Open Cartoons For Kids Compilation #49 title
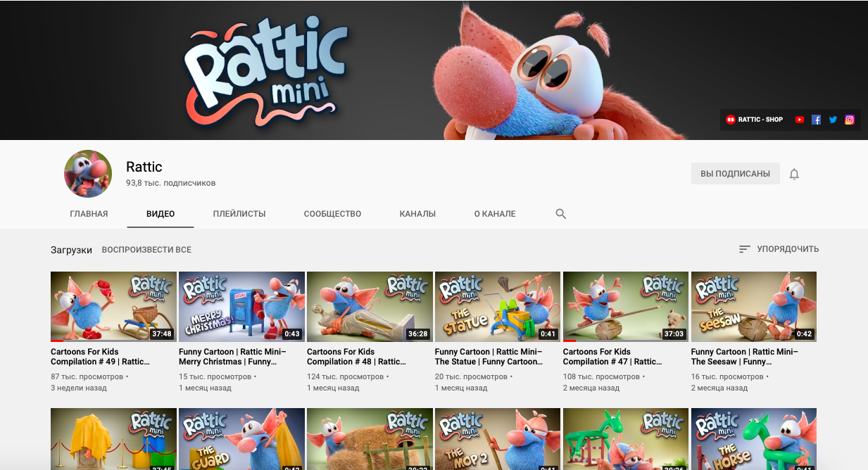The height and width of the screenshot is (470, 868). (100, 357)
